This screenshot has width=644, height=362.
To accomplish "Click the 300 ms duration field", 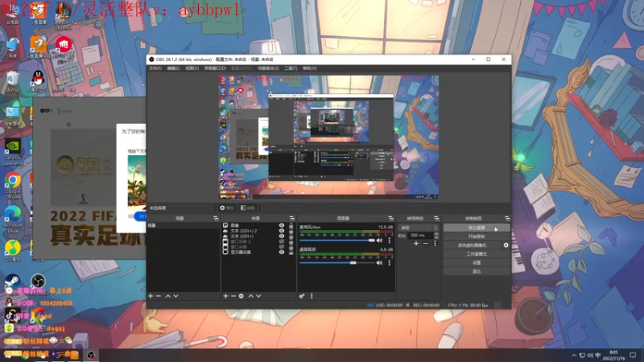I will tap(420, 235).
